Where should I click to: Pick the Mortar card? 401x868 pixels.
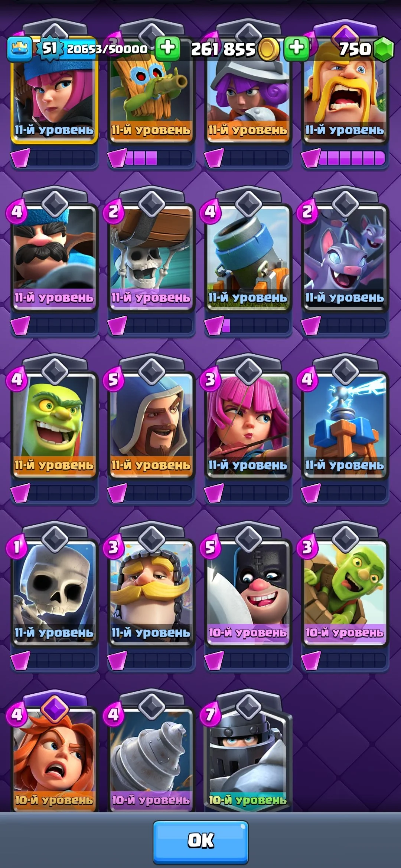point(248,257)
